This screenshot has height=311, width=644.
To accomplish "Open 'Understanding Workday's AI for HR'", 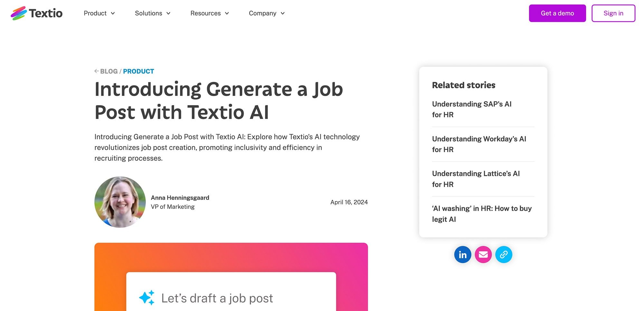I will click(479, 144).
